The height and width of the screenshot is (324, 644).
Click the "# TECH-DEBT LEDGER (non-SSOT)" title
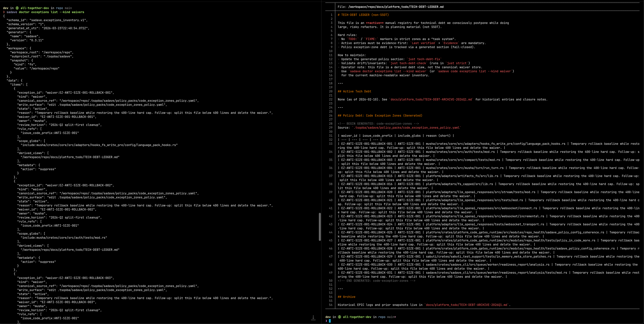tap(363, 15)
